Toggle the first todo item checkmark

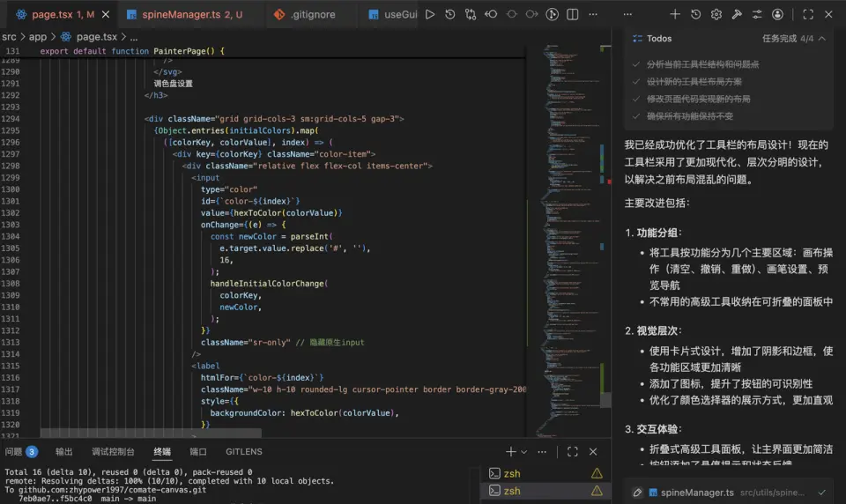click(x=636, y=64)
